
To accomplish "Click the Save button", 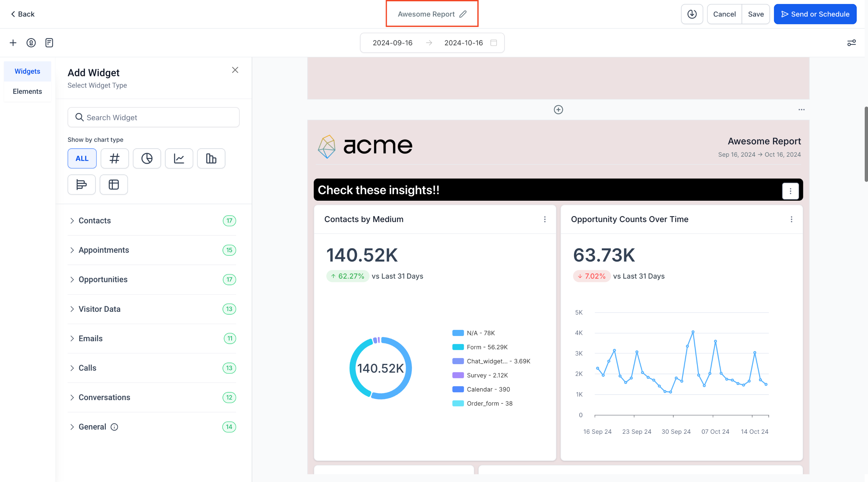I will click(x=755, y=14).
